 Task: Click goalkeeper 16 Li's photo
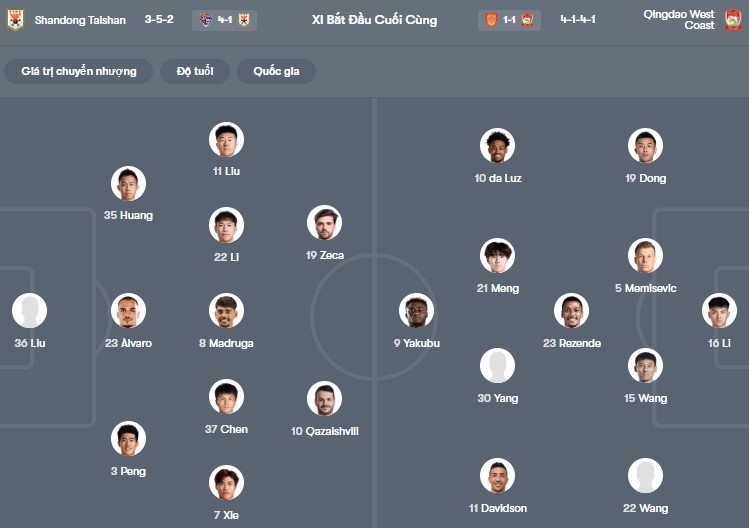pos(719,311)
